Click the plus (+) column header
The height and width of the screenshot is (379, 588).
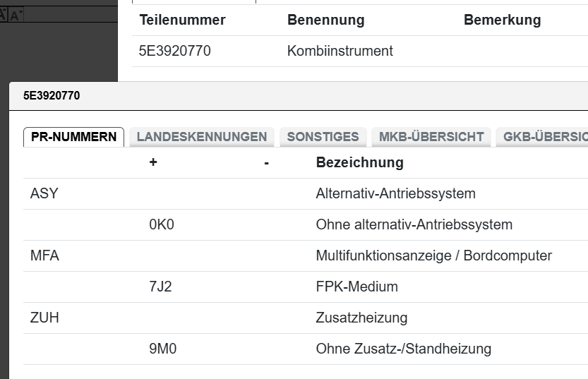coord(153,163)
